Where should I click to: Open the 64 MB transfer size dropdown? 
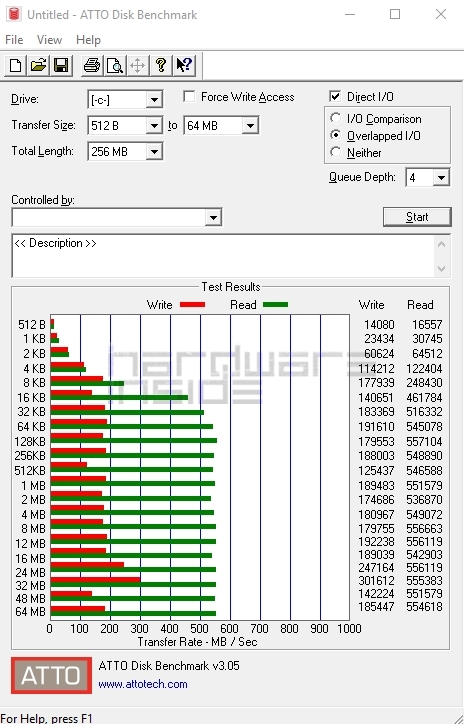point(250,126)
